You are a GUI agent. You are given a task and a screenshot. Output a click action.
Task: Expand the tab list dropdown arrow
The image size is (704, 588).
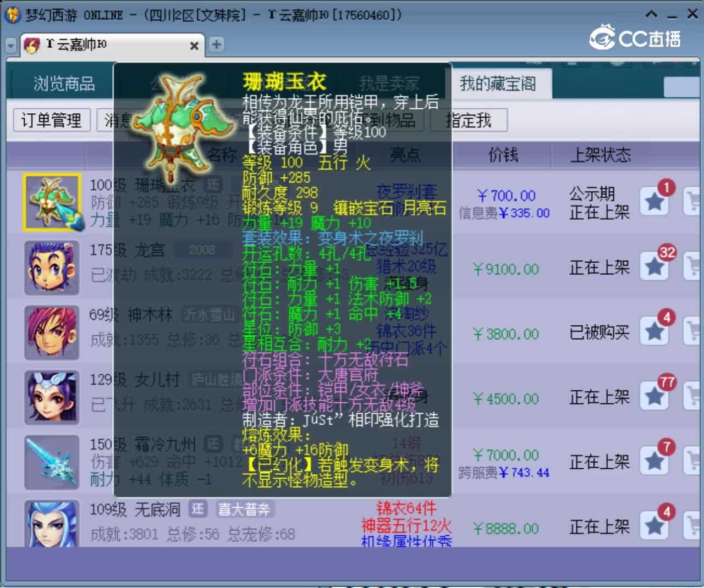(11, 46)
